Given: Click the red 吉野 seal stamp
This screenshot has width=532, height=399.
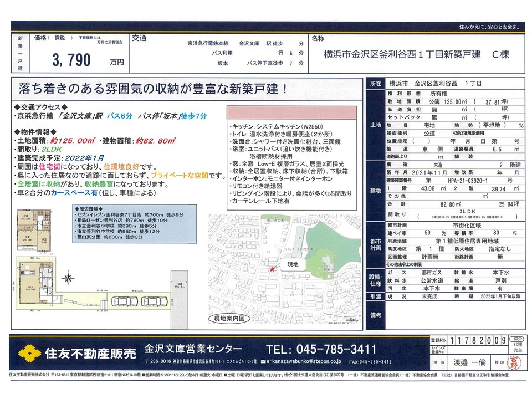Looking at the screenshot, I should pyautogui.click(x=515, y=362).
